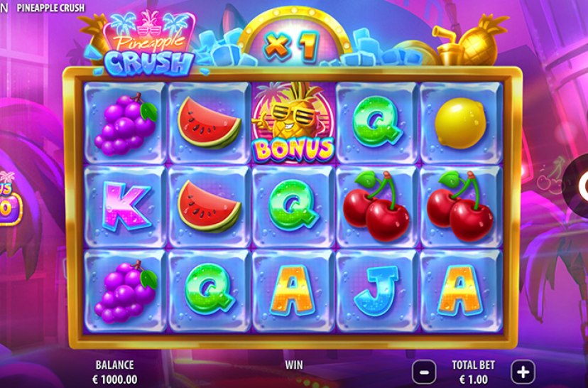Select the cherries symbol in the fourth column
This screenshot has height=388, width=588.
coord(376,205)
